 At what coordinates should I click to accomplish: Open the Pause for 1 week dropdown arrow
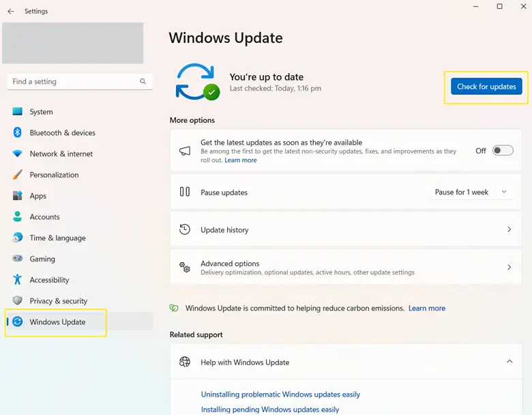coord(504,192)
